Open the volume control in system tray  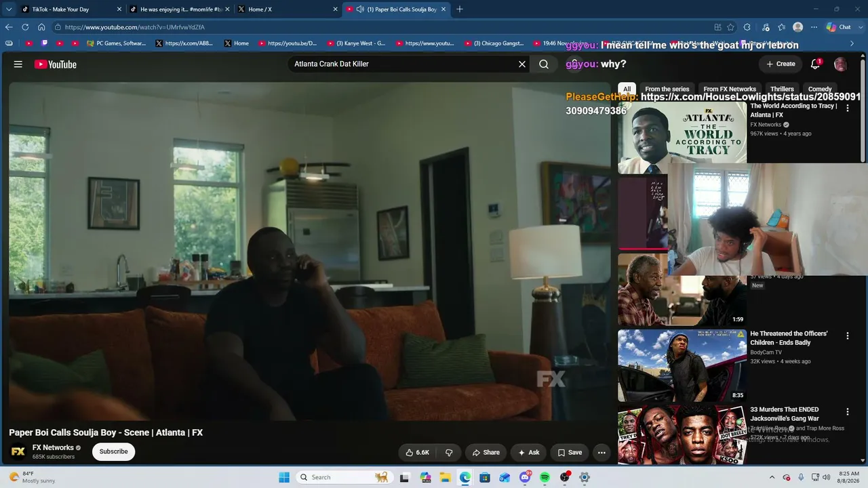[x=826, y=477]
